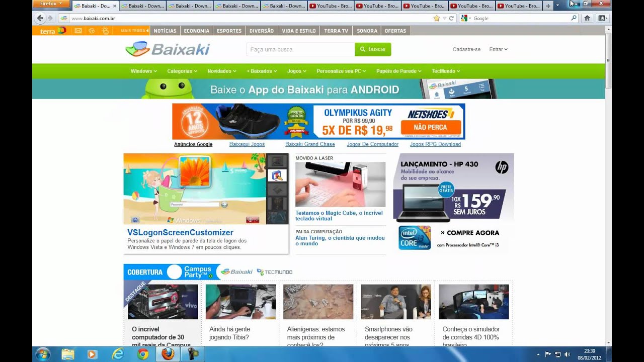Open the Terra mail envelope icon
644x362 pixels.
(78, 31)
